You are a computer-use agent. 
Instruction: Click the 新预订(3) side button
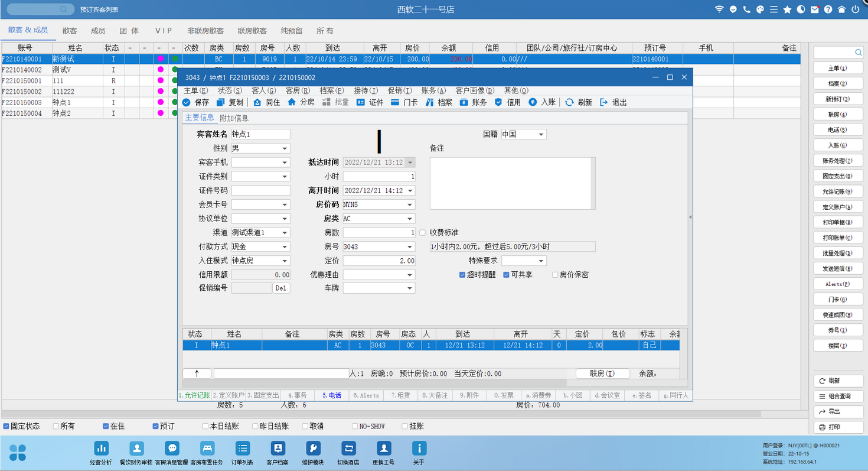coord(837,99)
